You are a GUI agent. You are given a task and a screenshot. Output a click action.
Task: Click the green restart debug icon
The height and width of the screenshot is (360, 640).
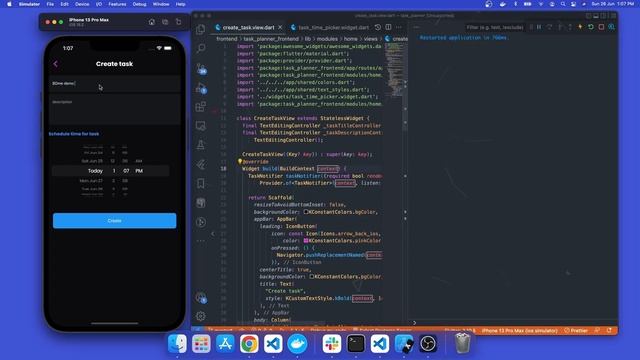(x=591, y=27)
